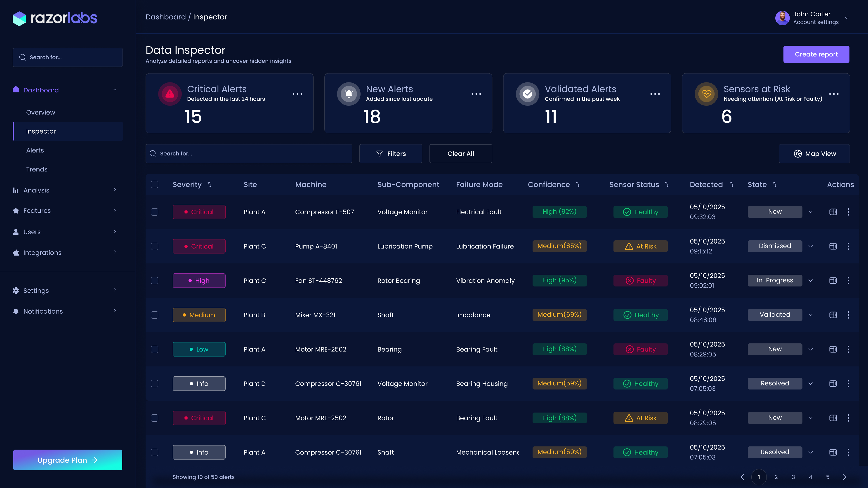This screenshot has width=868, height=488.
Task: Click the alerts table search field
Action: [249, 154]
